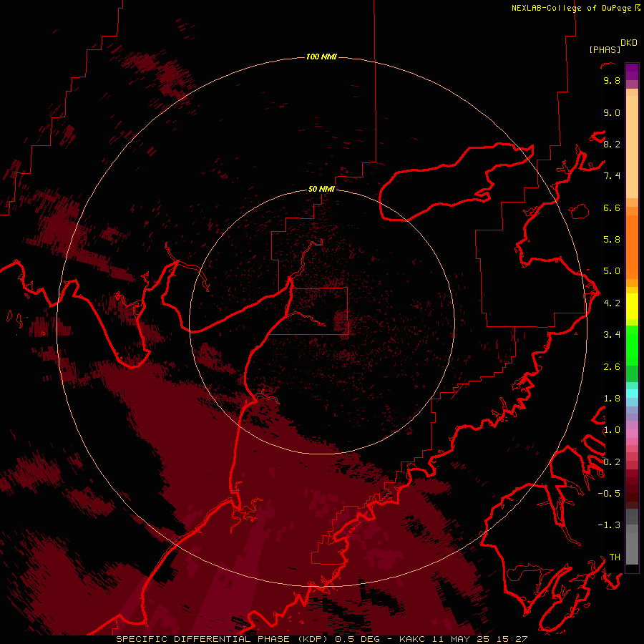Click the 5.8 color scale value
This screenshot has width=644, height=644.
pyautogui.click(x=612, y=240)
